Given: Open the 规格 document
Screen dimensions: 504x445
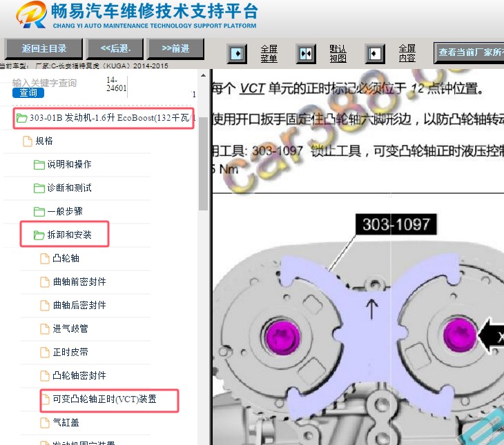Looking at the screenshot, I should click(x=44, y=141).
